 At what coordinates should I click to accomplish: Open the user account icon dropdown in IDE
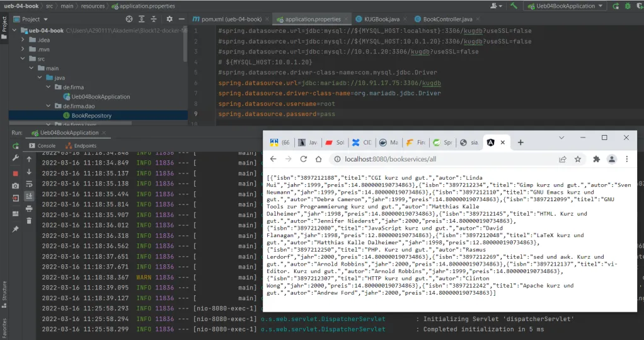tap(496, 6)
